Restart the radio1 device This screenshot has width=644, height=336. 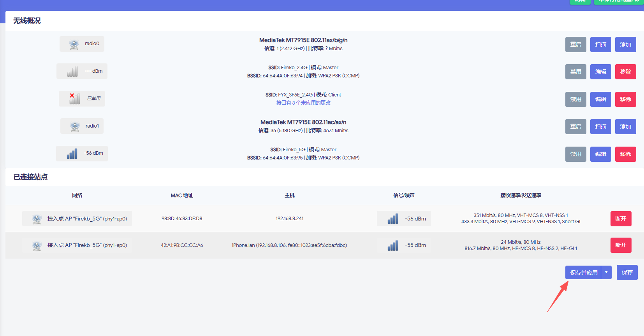point(576,126)
